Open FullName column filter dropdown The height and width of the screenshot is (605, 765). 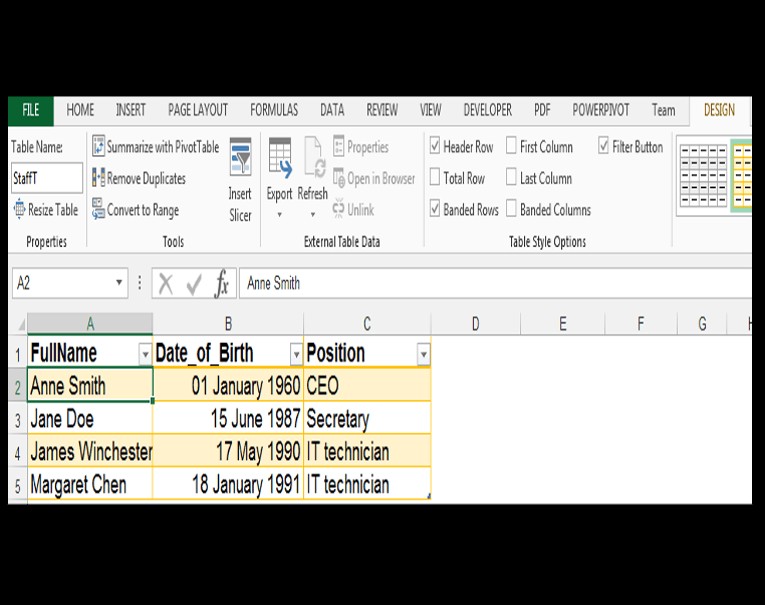pyautogui.click(x=145, y=355)
